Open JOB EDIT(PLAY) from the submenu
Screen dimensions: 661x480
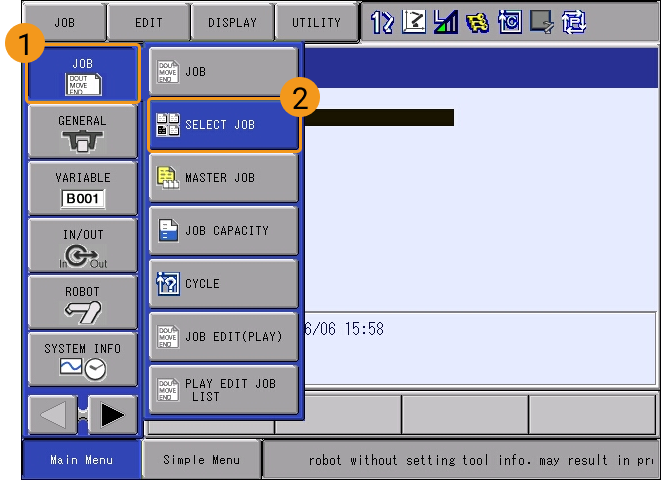click(x=223, y=337)
